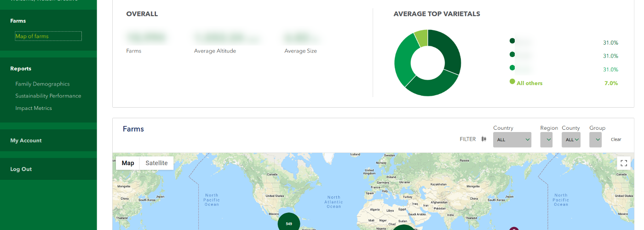The width and height of the screenshot is (644, 230).
Task: Click the filter icon beside FILTER label
Action: click(x=483, y=139)
